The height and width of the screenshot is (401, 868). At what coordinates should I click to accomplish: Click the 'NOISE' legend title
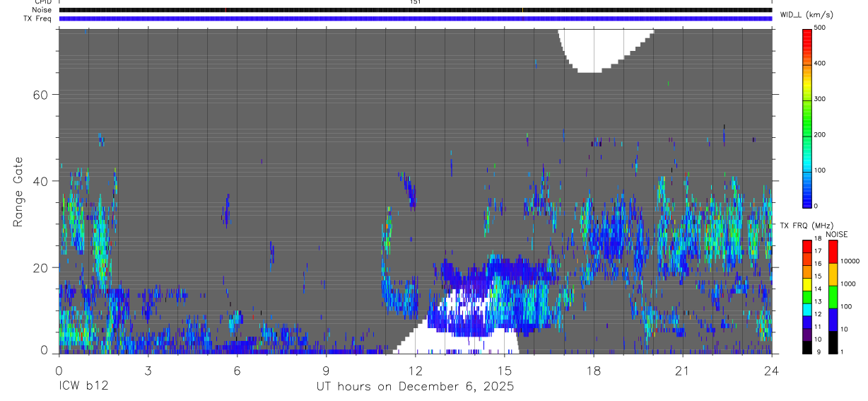837,234
